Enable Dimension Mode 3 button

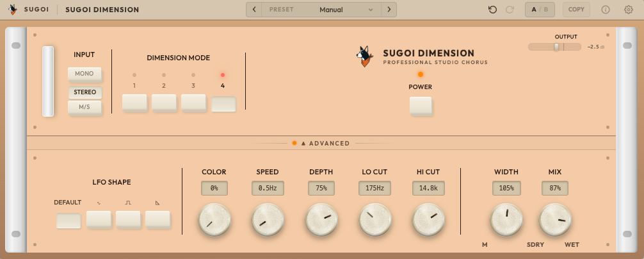(193, 103)
